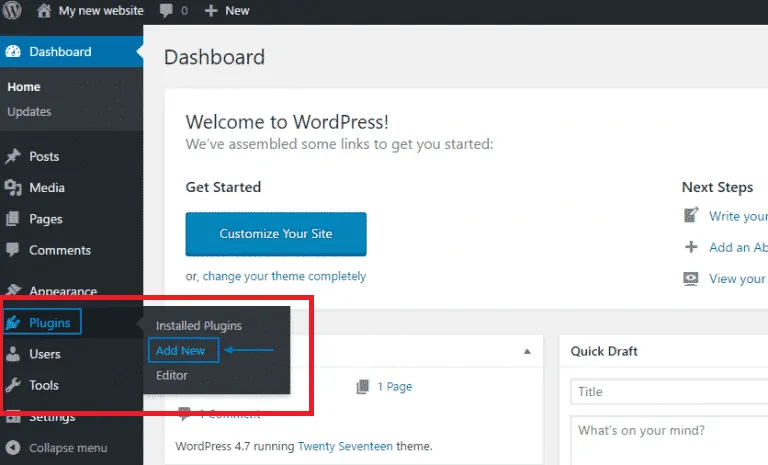Collapse the At a Glance panel arrow

coord(527,351)
